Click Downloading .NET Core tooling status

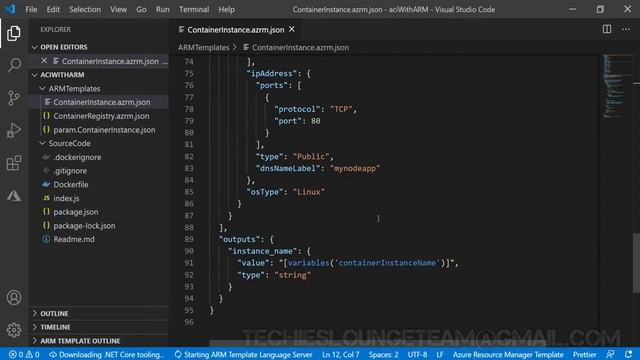point(107,354)
